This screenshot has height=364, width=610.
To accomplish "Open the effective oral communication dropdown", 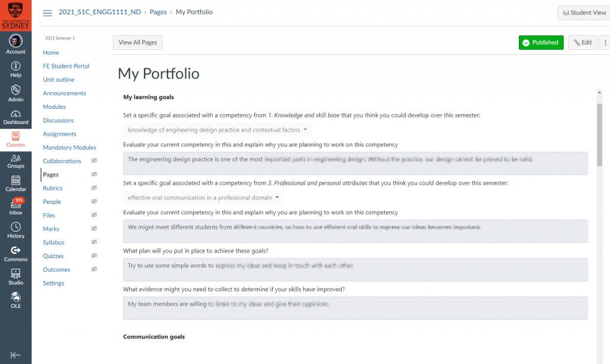I will [x=203, y=198].
